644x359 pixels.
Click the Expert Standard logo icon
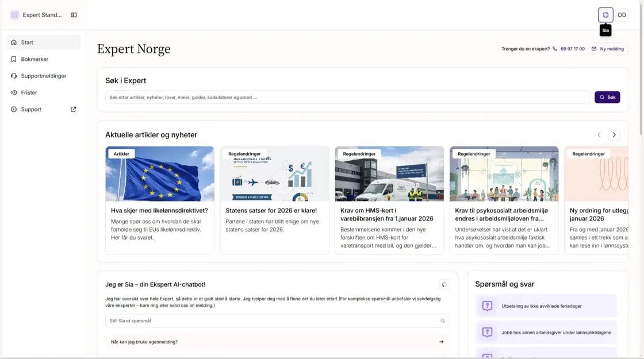click(14, 15)
